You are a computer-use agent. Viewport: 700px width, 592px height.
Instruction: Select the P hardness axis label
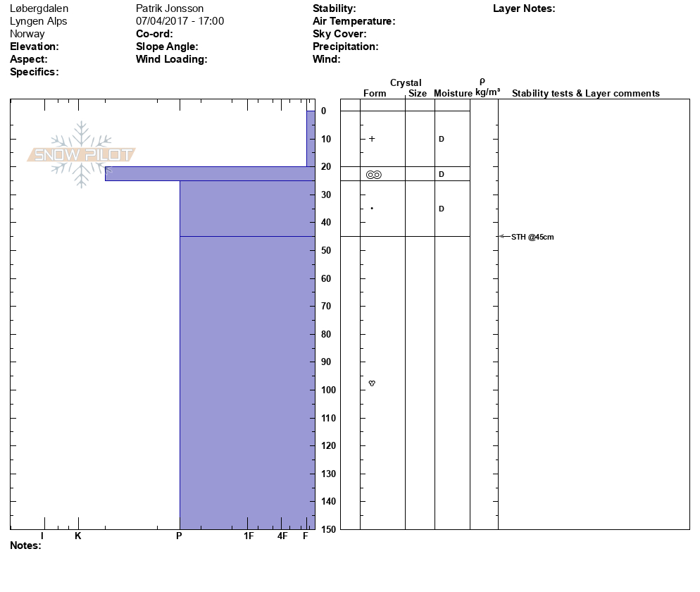pyautogui.click(x=180, y=536)
